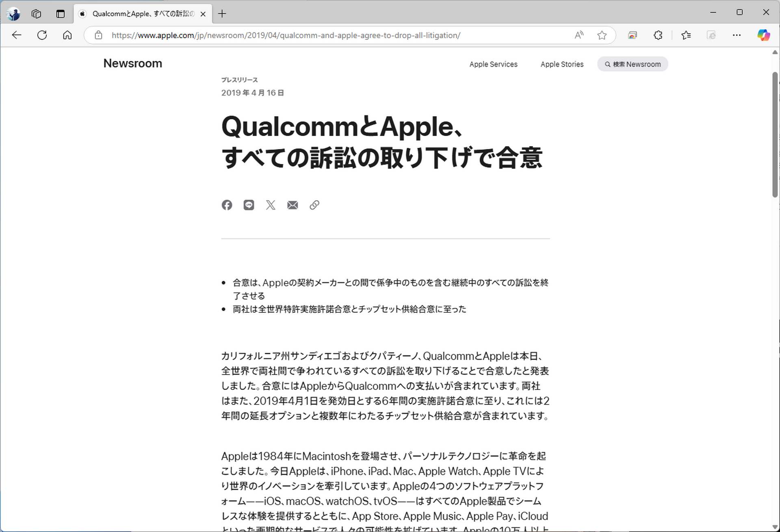Open the Favorites list icon
The height and width of the screenshot is (532, 780).
click(686, 35)
